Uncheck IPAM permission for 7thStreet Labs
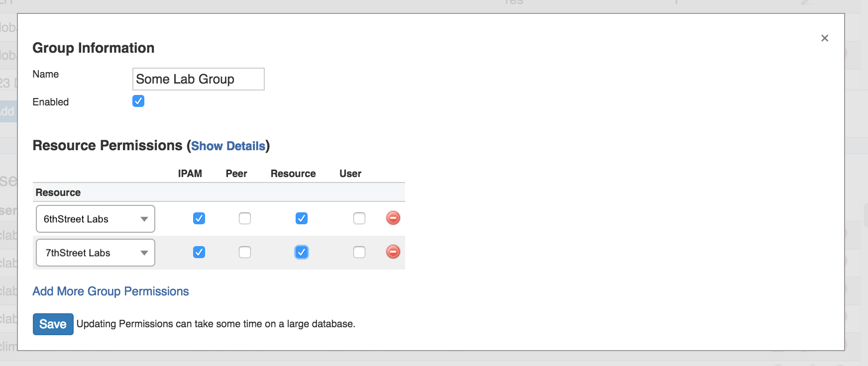Image resolution: width=868 pixels, height=366 pixels. (x=199, y=252)
